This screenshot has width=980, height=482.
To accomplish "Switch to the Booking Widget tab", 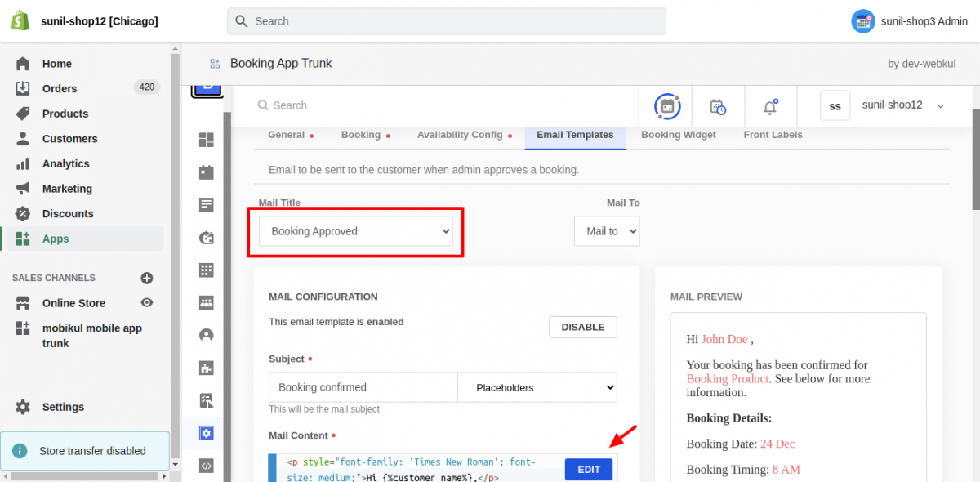I will tap(678, 135).
